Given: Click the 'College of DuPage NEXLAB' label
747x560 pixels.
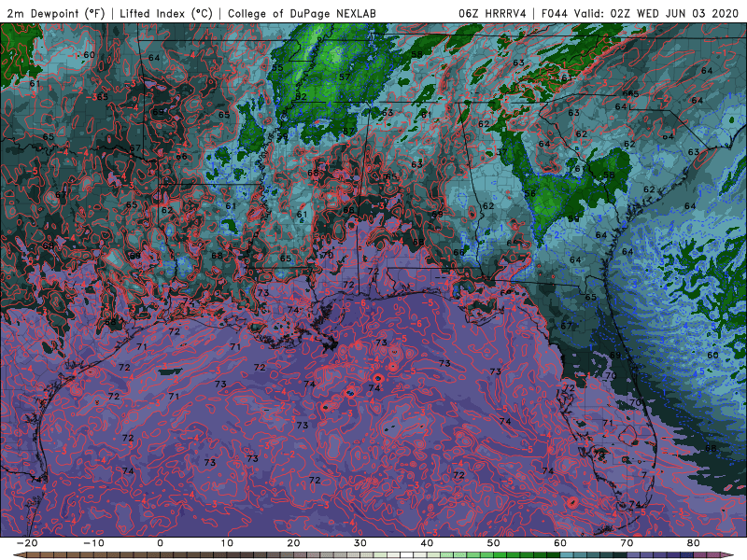Looking at the screenshot, I should (x=302, y=13).
